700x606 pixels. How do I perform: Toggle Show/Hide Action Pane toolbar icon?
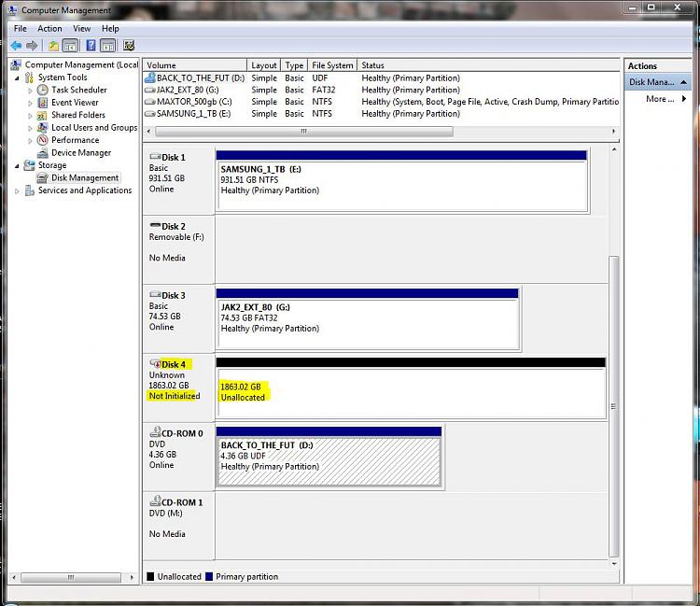click(107, 46)
